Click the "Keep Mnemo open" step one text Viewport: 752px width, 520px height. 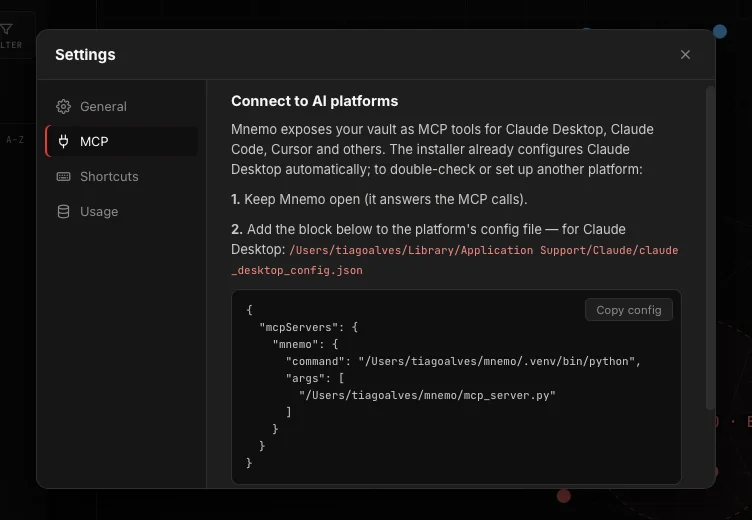coord(379,199)
